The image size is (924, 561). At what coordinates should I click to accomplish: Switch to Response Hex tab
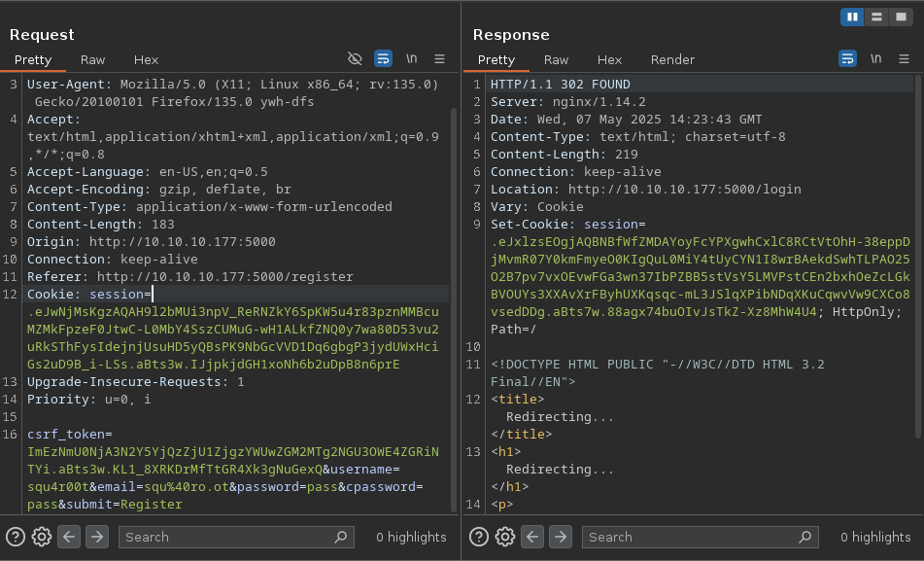click(609, 59)
